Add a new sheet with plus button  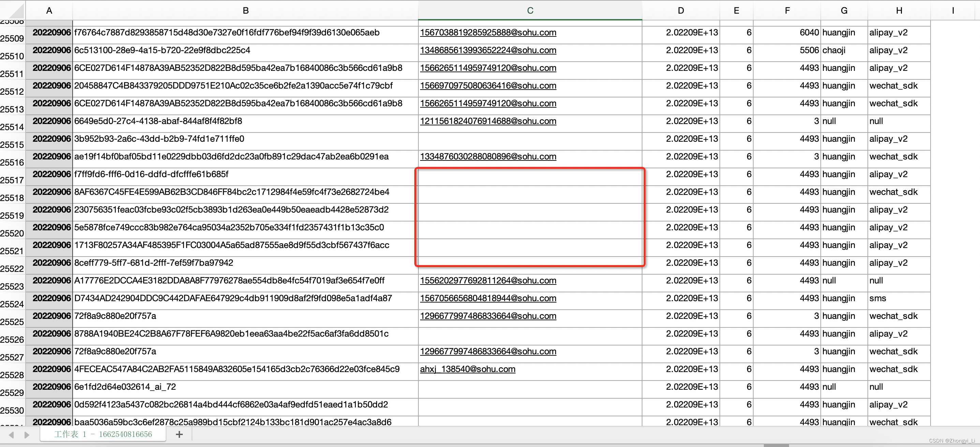point(179,434)
